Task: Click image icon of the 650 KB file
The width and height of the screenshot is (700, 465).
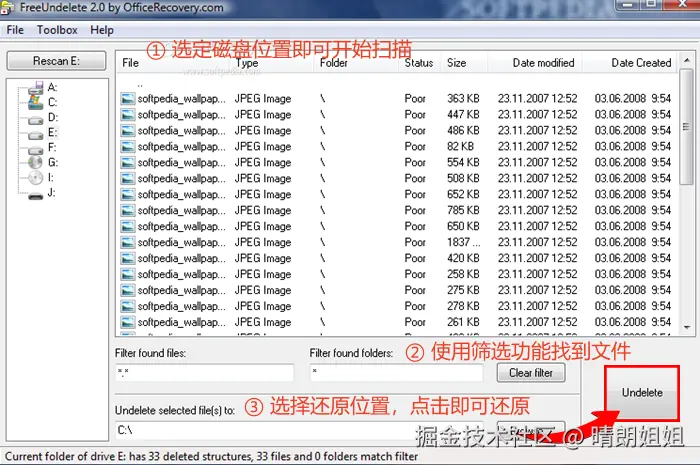Action: pyautogui.click(x=128, y=226)
